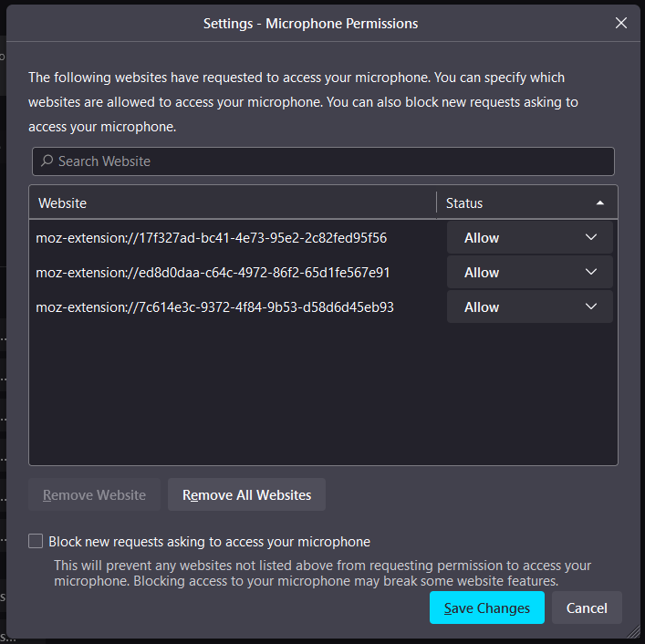This screenshot has height=644, width=645.
Task: Click the dialog resize grip corner
Action: click(634, 633)
